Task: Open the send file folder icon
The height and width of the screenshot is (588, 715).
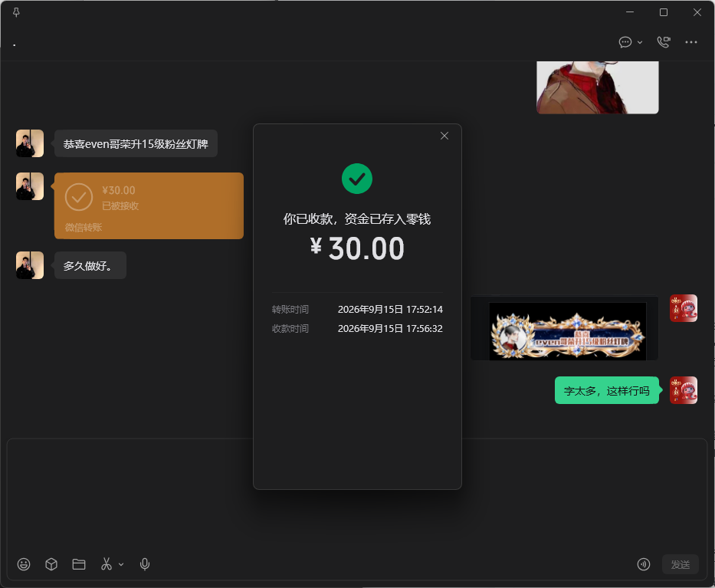Action: (x=79, y=564)
